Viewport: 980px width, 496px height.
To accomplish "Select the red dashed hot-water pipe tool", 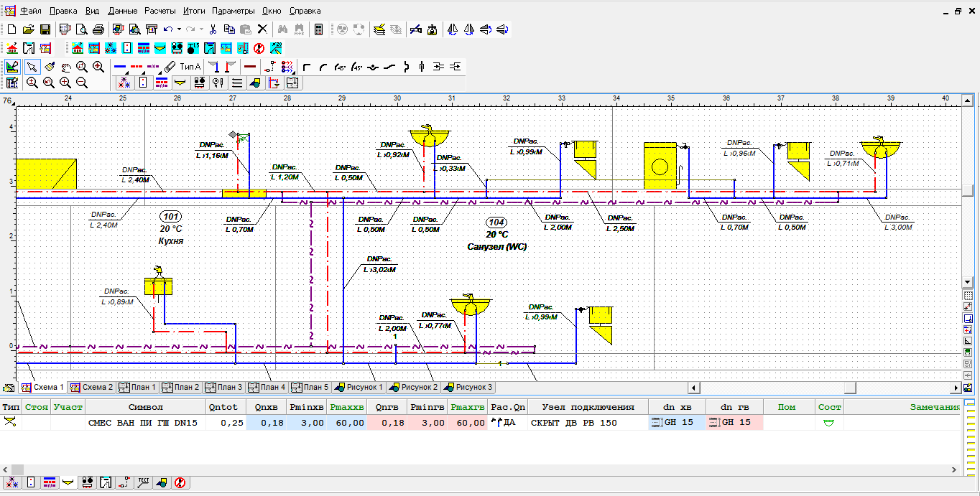I will 137,66.
